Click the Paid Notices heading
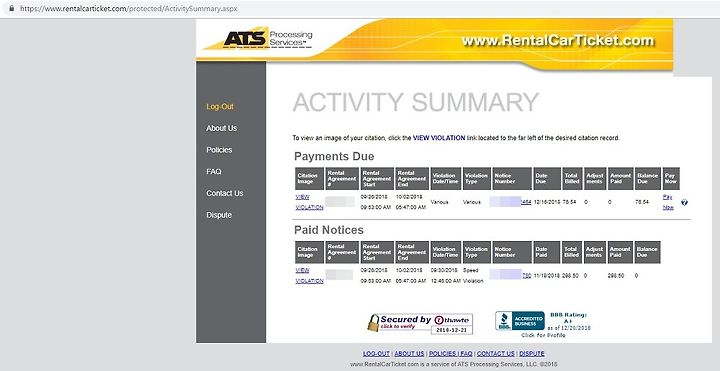Image resolution: width=720 pixels, height=371 pixels. pos(329,230)
